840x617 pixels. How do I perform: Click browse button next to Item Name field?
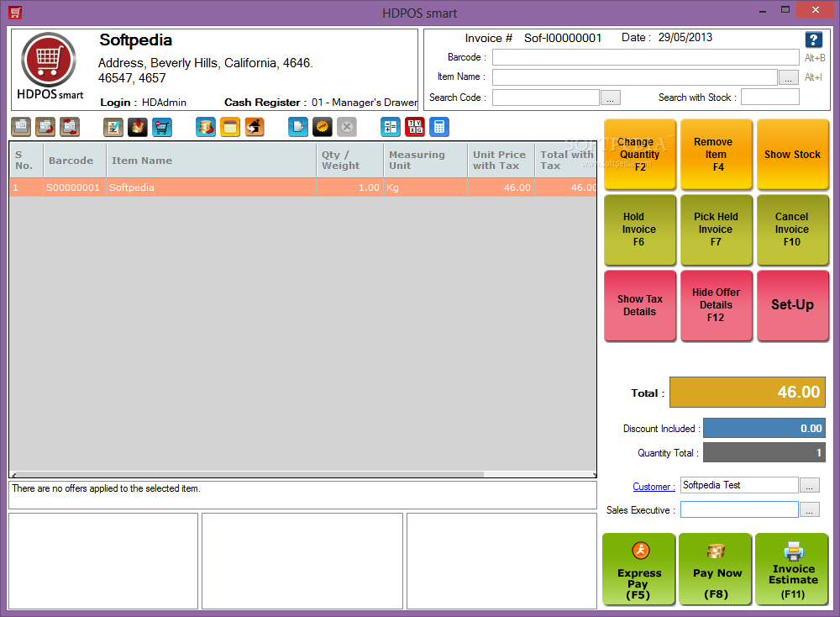[788, 78]
